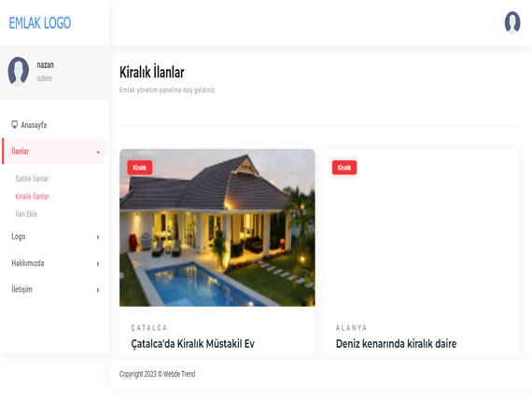
Task: Open the user avatar in the top header
Action: point(512,22)
